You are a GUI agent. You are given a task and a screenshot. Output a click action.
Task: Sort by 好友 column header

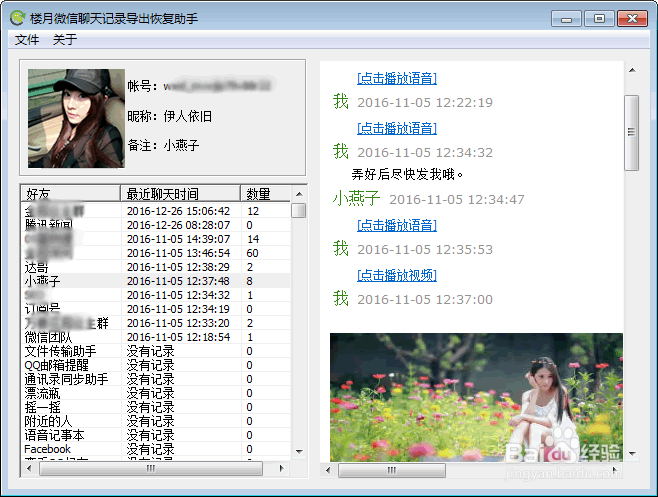(x=70, y=194)
